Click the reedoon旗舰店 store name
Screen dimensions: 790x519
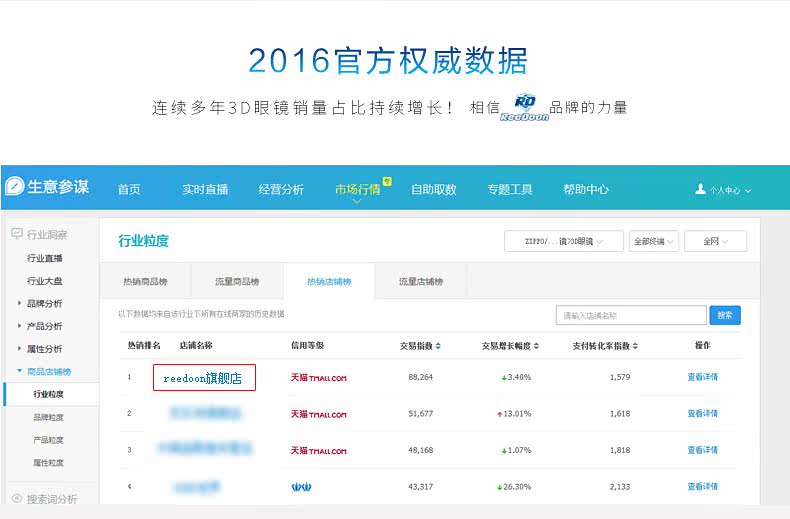click(204, 378)
